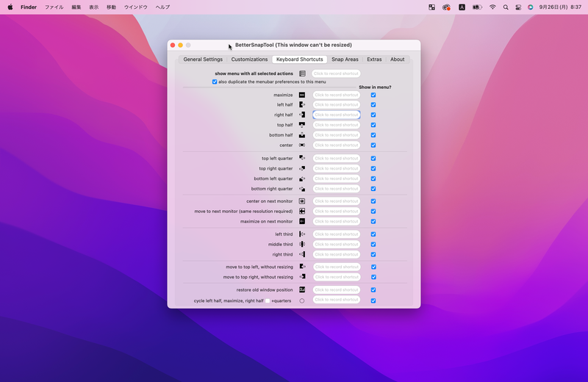The width and height of the screenshot is (588, 382).
Task: Toggle show in menu for top right quarter
Action: pos(373,168)
